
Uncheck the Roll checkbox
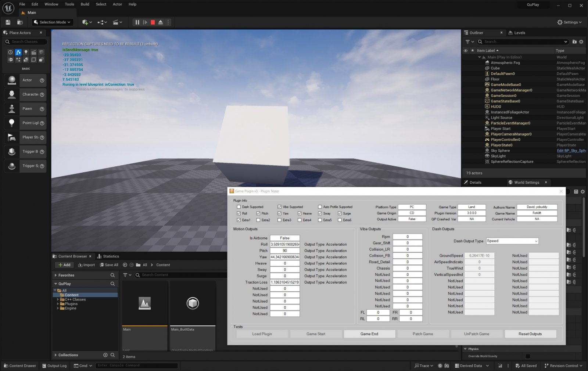pos(239,213)
